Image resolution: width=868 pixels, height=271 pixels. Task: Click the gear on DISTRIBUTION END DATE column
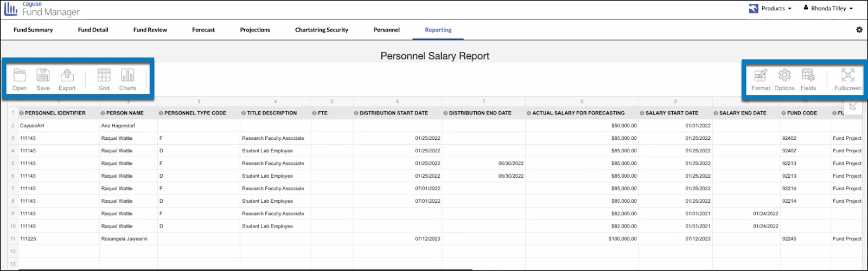point(445,113)
